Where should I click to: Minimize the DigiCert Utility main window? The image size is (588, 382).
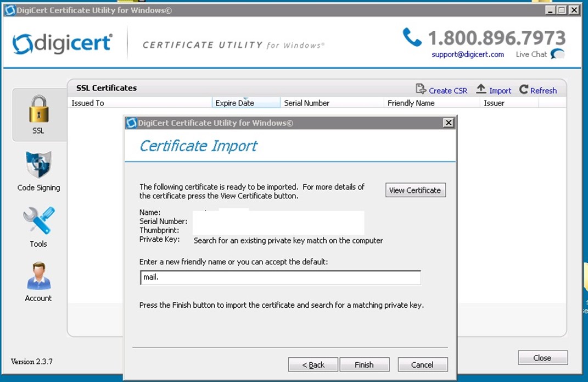tap(550, 10)
